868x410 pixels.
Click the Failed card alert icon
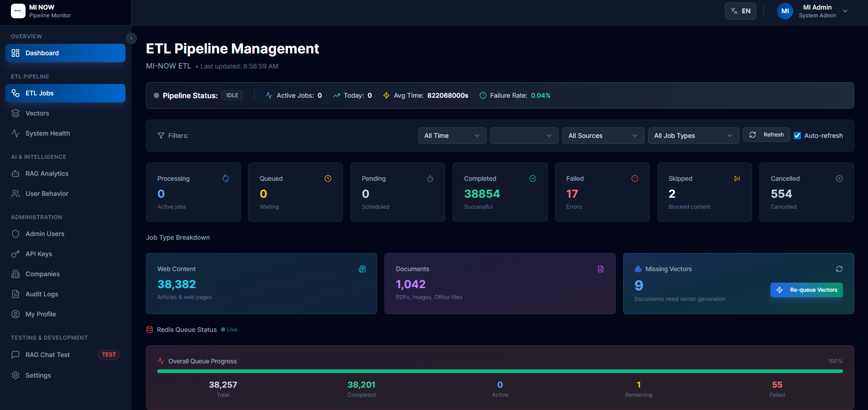pyautogui.click(x=634, y=179)
